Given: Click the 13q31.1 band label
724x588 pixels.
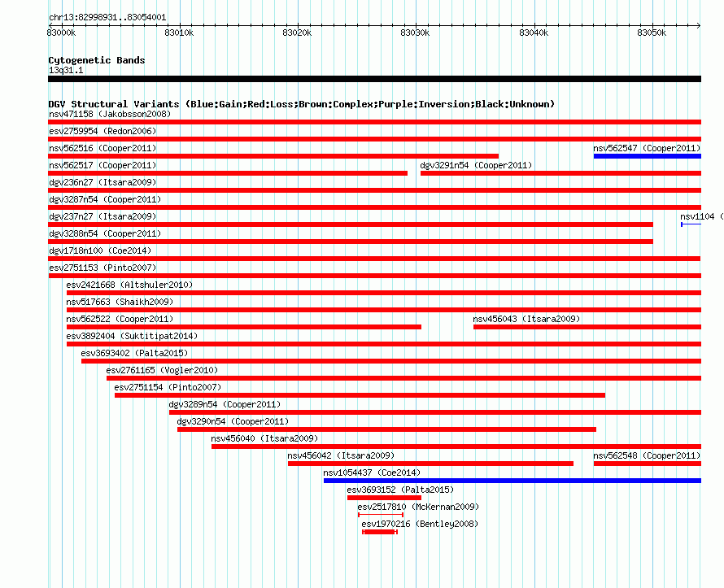Looking at the screenshot, I should coord(66,70).
